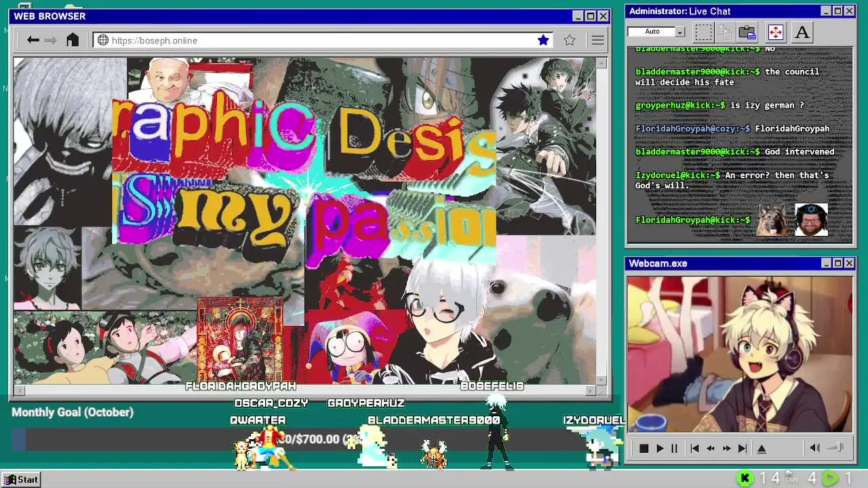Click the eject button in Webcam.exe

click(762, 448)
